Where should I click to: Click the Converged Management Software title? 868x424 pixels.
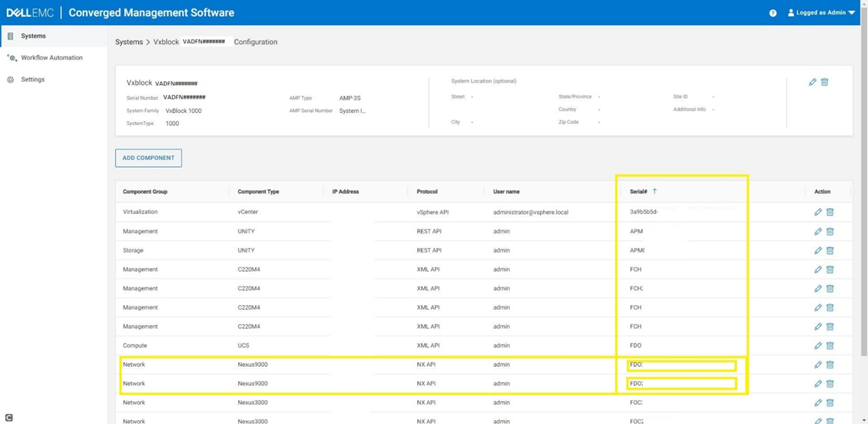[151, 13]
